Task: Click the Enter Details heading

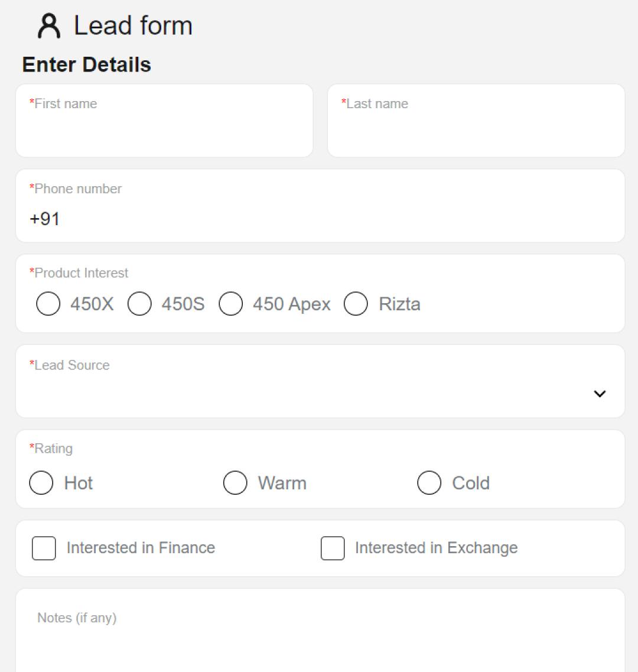Action: [x=87, y=64]
